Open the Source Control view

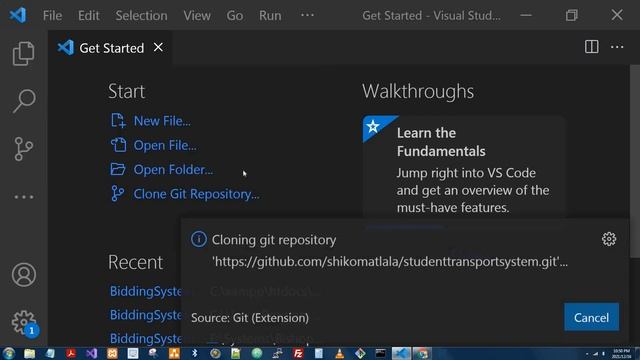click(x=23, y=149)
